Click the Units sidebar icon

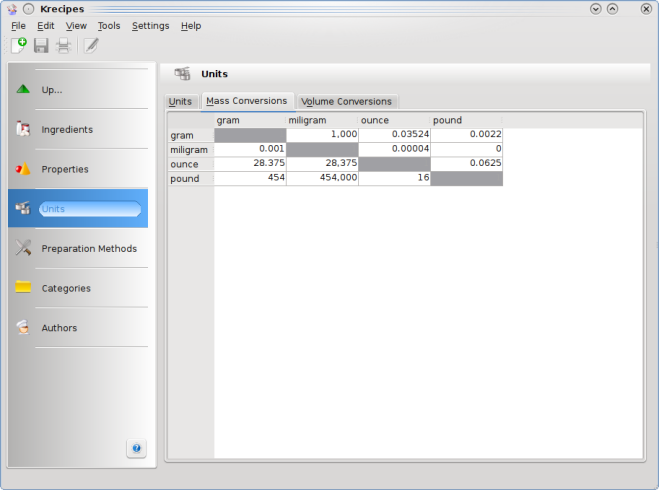(23, 208)
